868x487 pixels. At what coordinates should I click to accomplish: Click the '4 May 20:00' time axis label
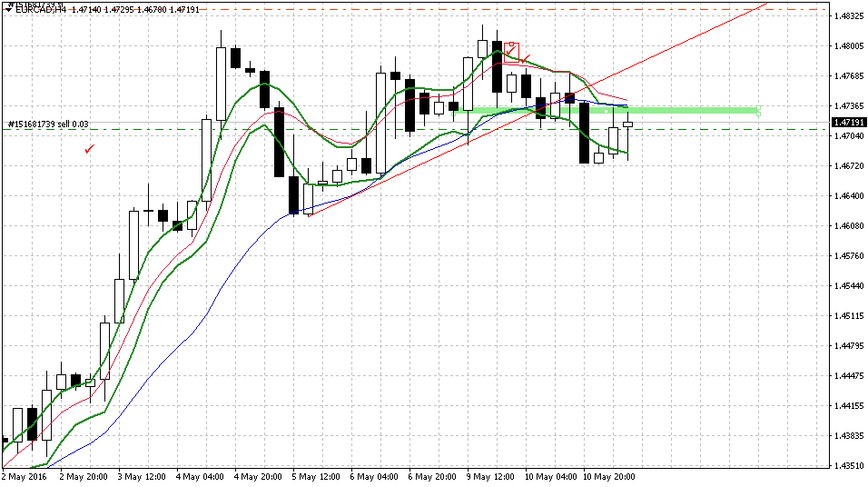tap(258, 476)
